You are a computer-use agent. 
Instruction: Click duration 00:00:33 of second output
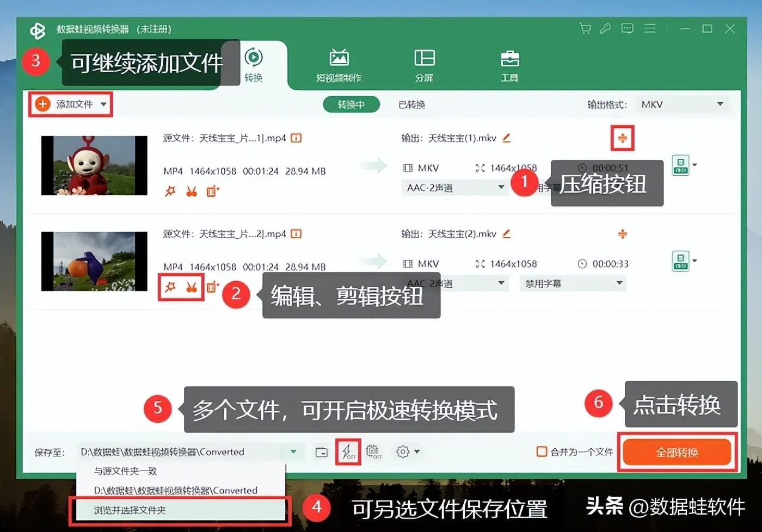click(610, 264)
